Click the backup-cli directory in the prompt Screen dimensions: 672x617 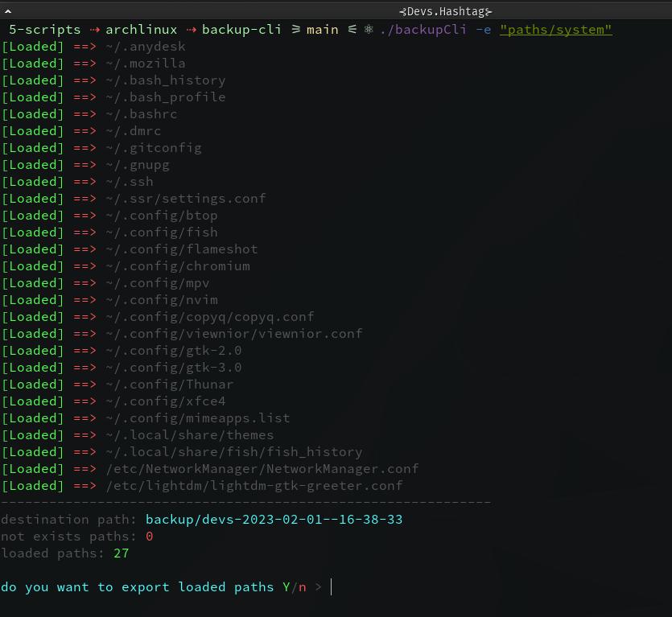tap(241, 30)
